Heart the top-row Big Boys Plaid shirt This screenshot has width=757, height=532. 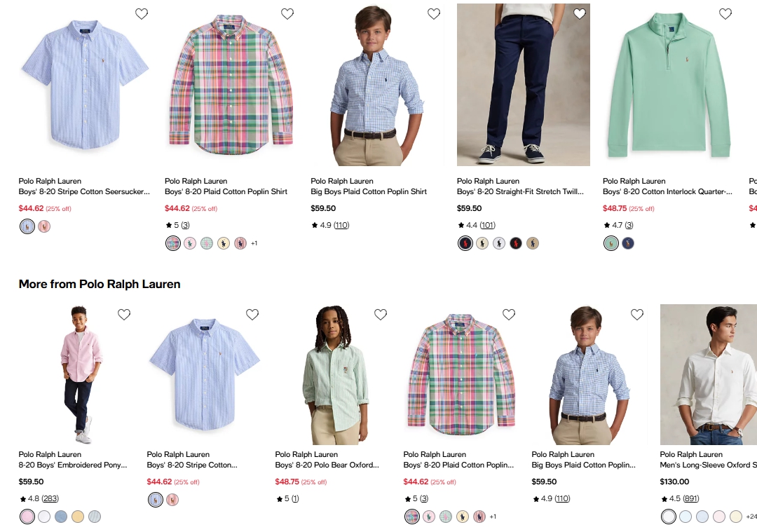click(x=434, y=13)
